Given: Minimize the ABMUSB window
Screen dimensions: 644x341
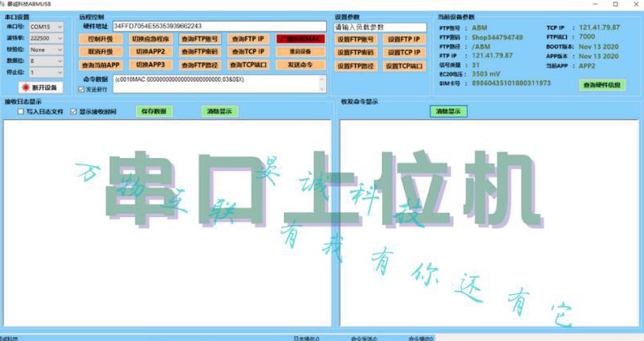Looking at the screenshot, I should [595, 4].
